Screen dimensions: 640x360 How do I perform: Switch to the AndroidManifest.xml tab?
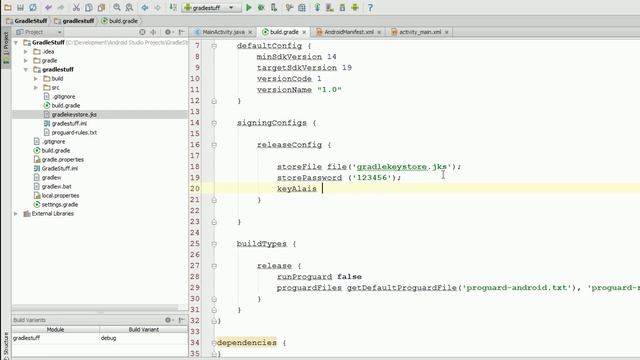(x=349, y=32)
